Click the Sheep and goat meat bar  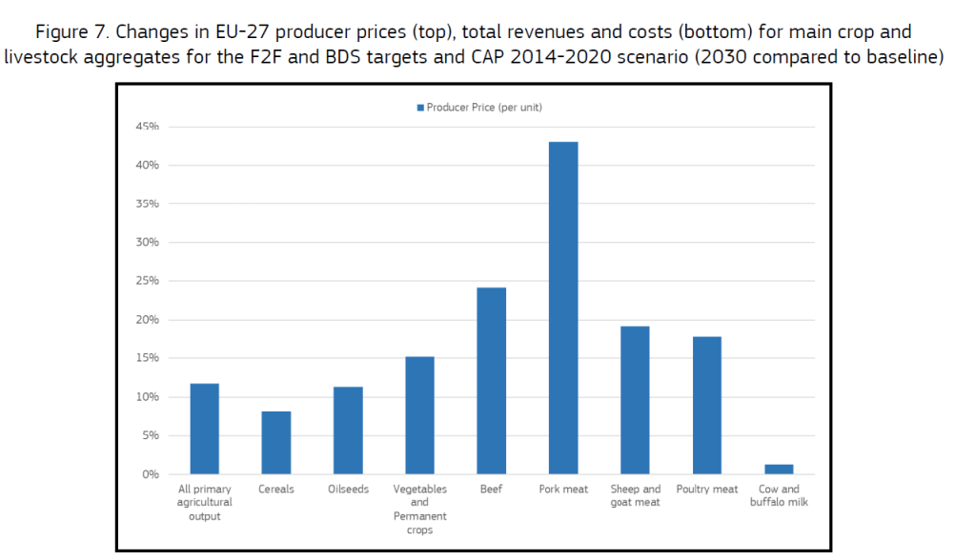[x=635, y=400]
